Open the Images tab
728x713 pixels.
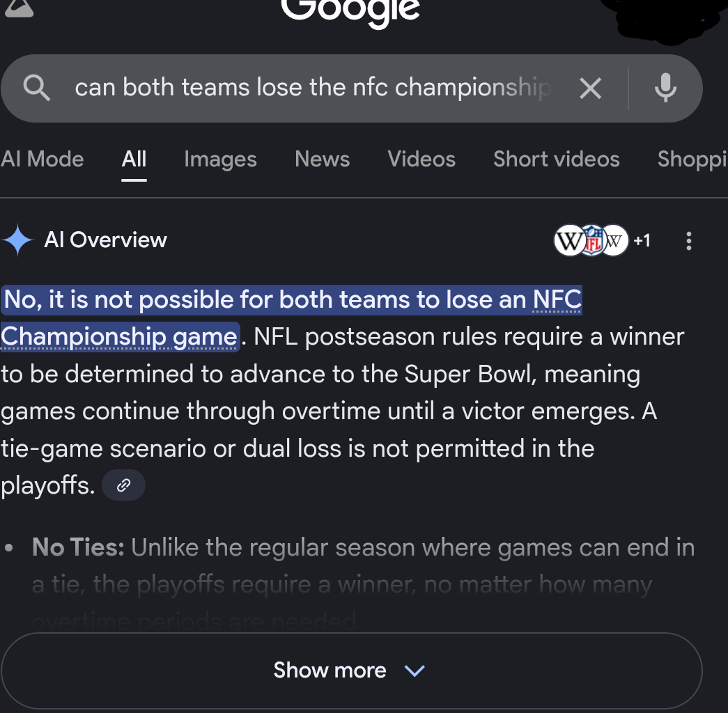click(x=220, y=159)
